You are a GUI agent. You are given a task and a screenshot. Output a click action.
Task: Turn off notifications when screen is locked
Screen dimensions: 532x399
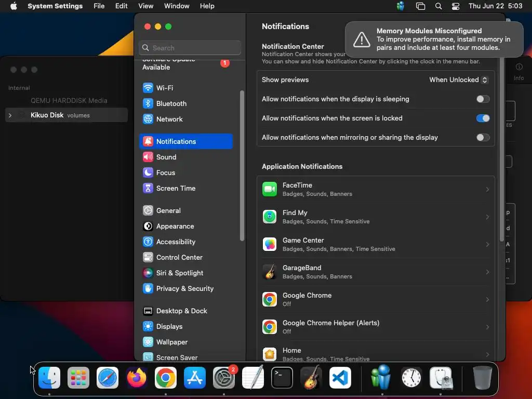coord(483,118)
